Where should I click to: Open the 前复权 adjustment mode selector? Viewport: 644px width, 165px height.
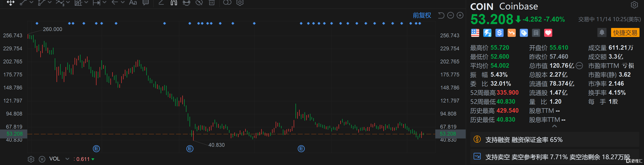pos(422,16)
